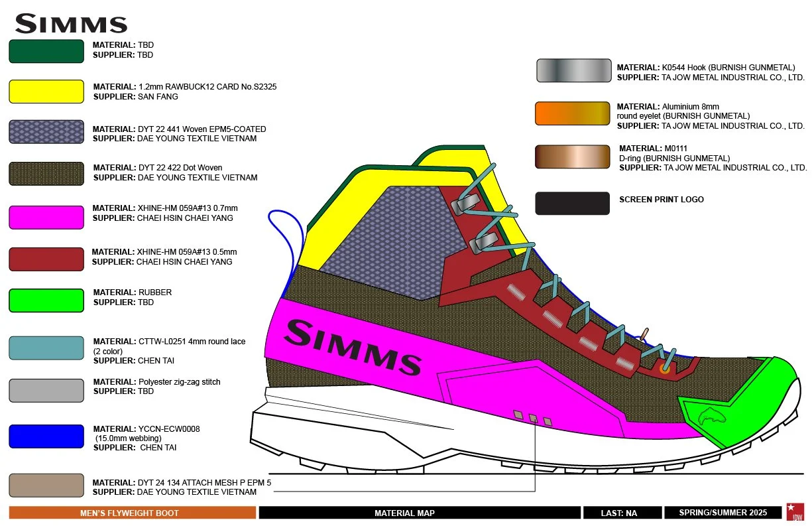Click the 'MATERIAL: RUBBER' text

(132, 293)
